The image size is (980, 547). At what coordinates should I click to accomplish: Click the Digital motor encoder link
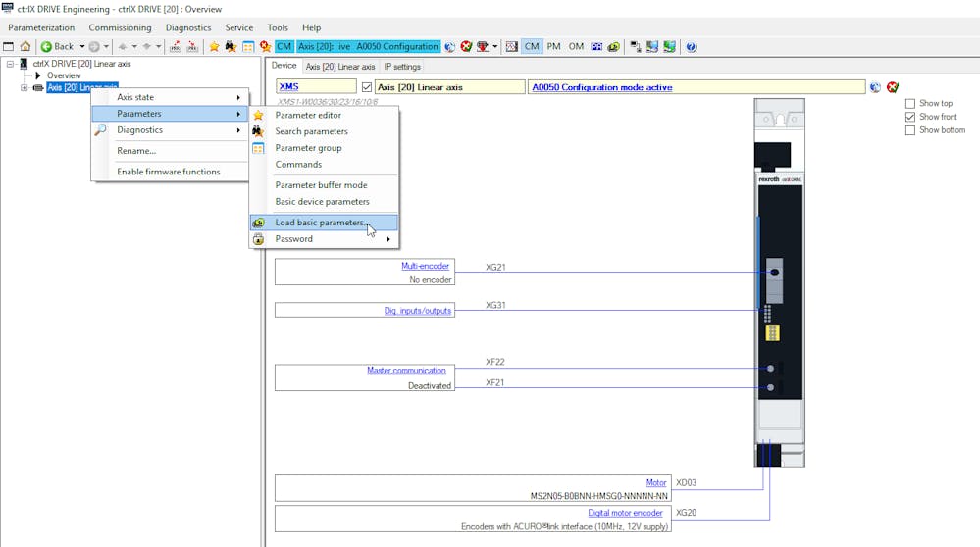point(625,513)
